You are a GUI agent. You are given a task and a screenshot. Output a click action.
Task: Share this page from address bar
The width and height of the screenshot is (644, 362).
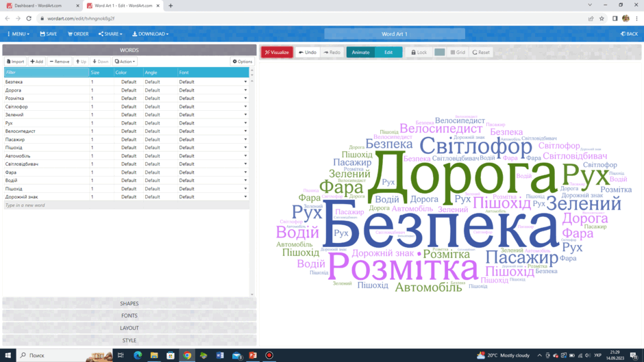[591, 18]
